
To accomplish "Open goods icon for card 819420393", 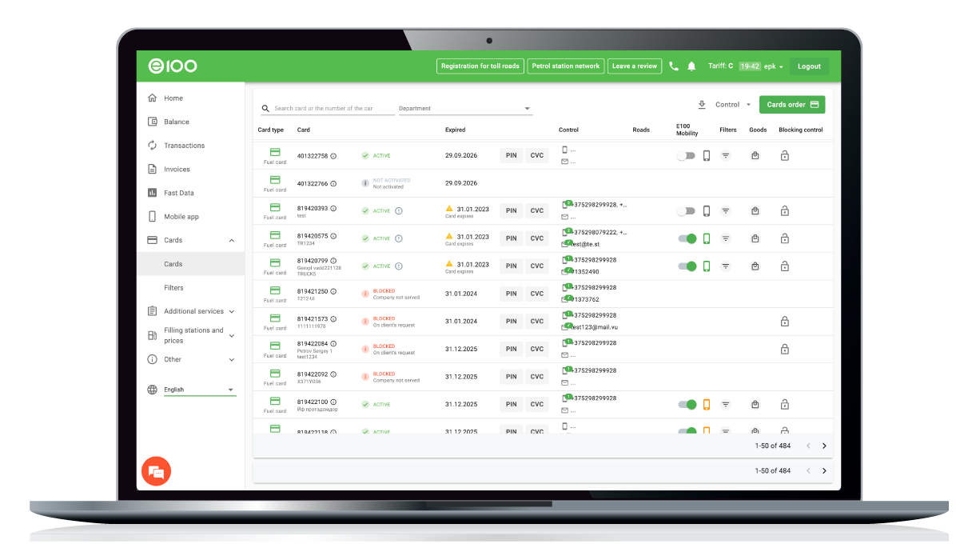I will pos(755,211).
